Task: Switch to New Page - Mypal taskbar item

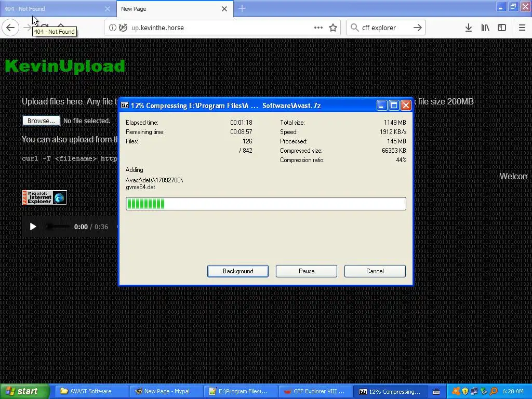Action: pos(167,391)
